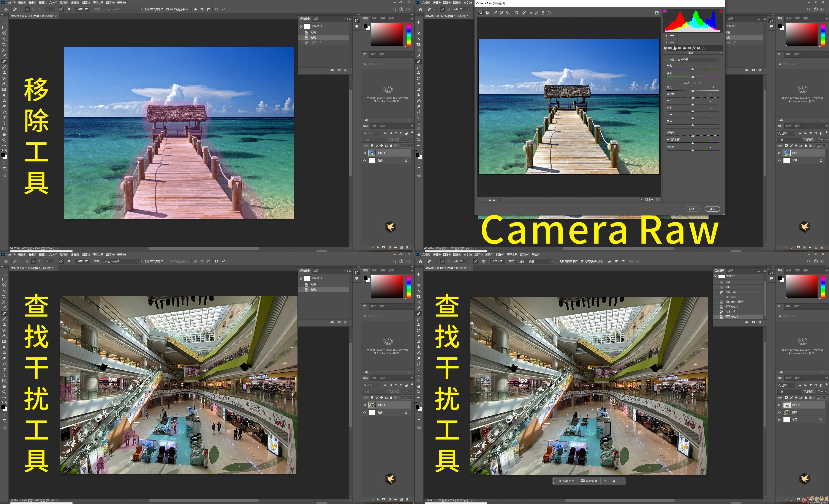This screenshot has height=504, width=829.
Task: Click the undo arrow in the bottom-left options bar
Action: click(x=216, y=261)
